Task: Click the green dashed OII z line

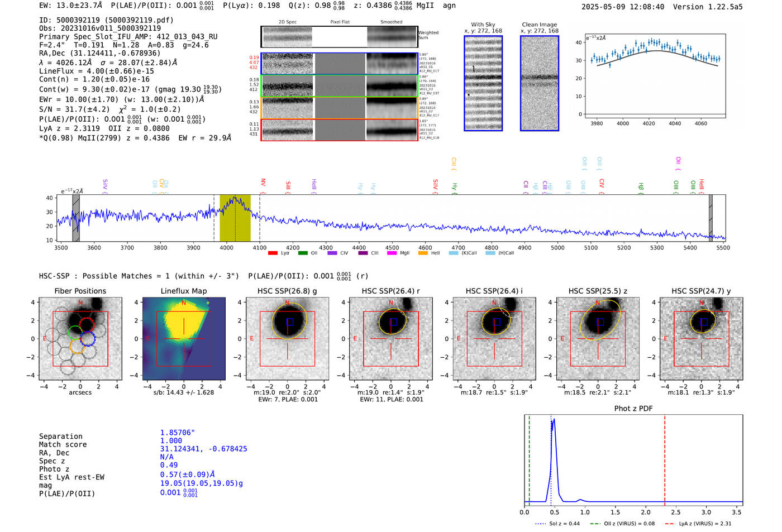Action: click(x=530, y=459)
